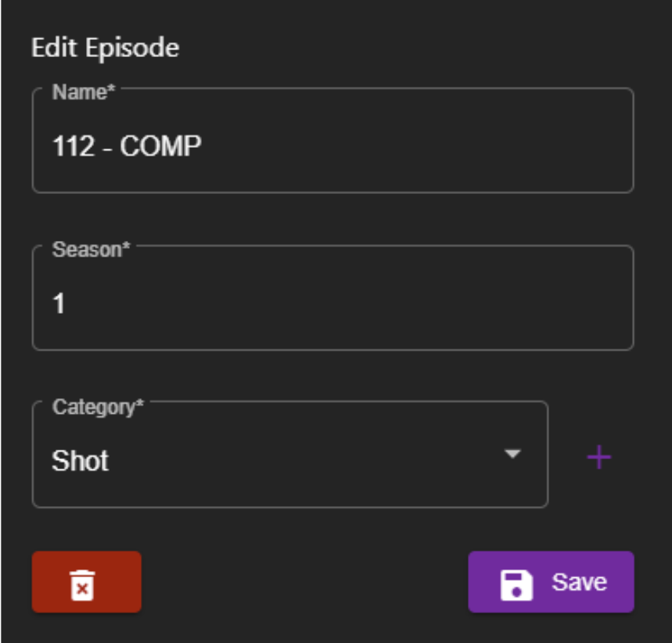Click the purple plus icon beside Category
Image resolution: width=672 pixels, height=643 pixels.
tap(598, 458)
